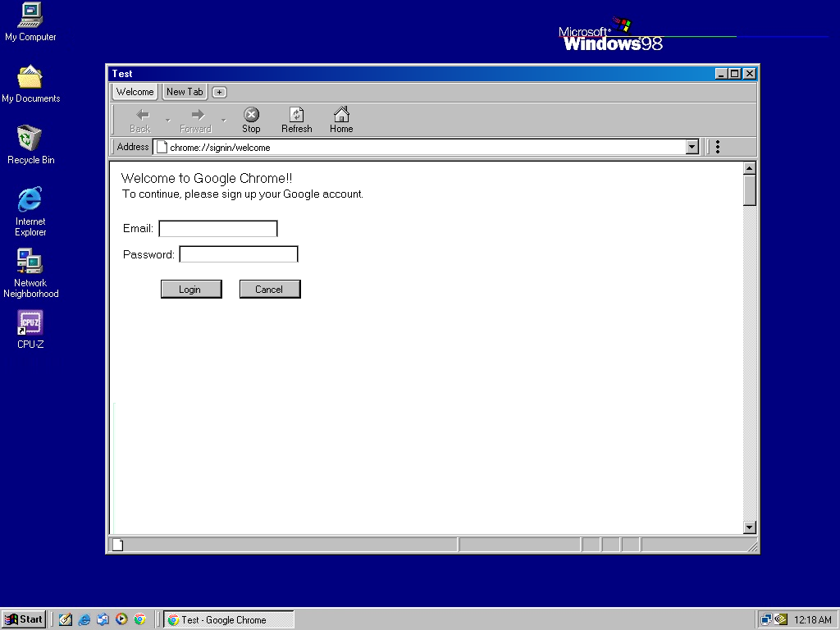
Task: Click the document icon in status bar
Action: click(118, 545)
